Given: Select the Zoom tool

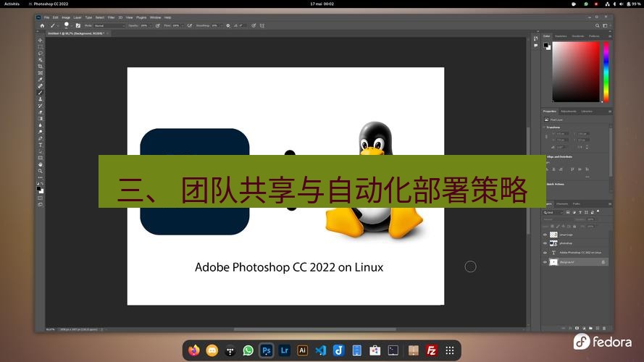Looking at the screenshot, I should pyautogui.click(x=41, y=171).
